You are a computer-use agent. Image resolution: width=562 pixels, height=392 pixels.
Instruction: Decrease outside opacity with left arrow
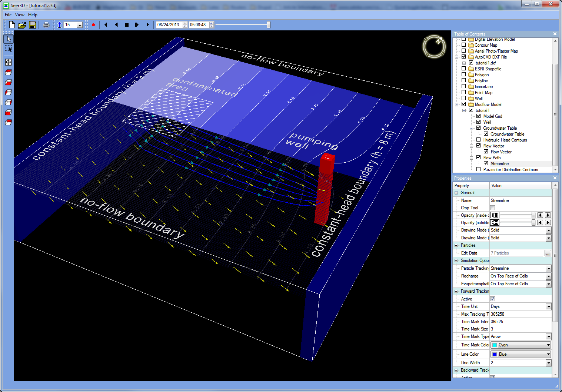[x=540, y=223]
